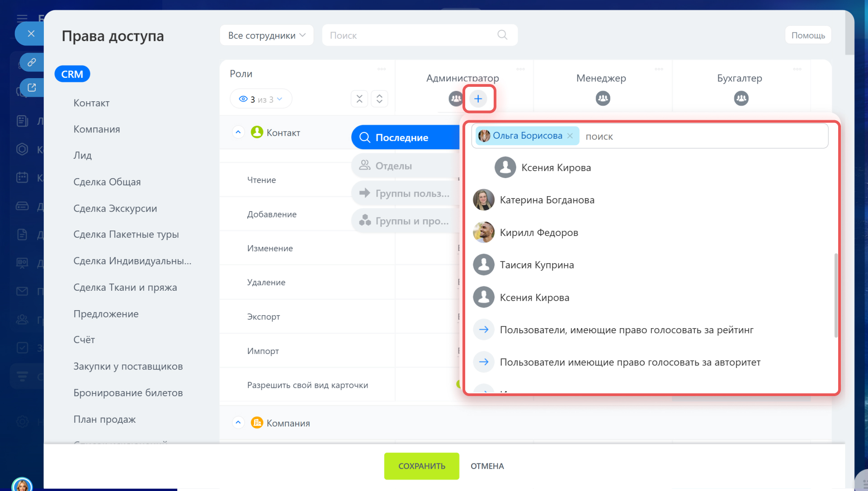
Task: Click the ОТМЕНА link
Action: point(487,466)
